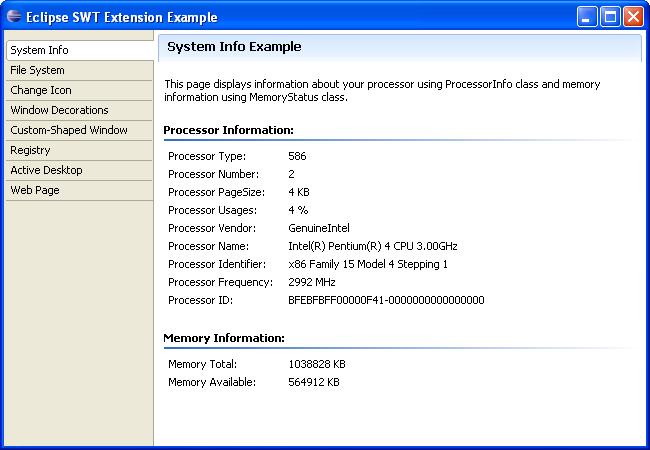
Task: Switch to the Web Page item
Action: click(80, 190)
